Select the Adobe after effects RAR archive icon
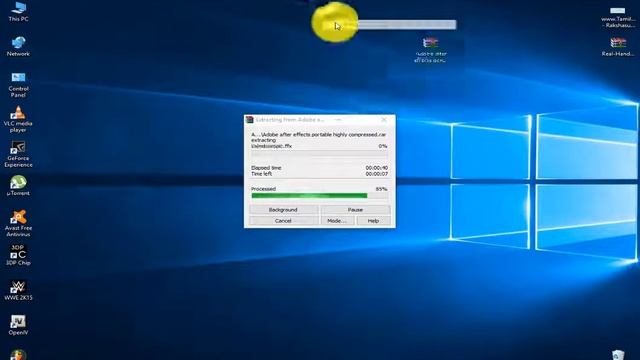 pos(430,50)
